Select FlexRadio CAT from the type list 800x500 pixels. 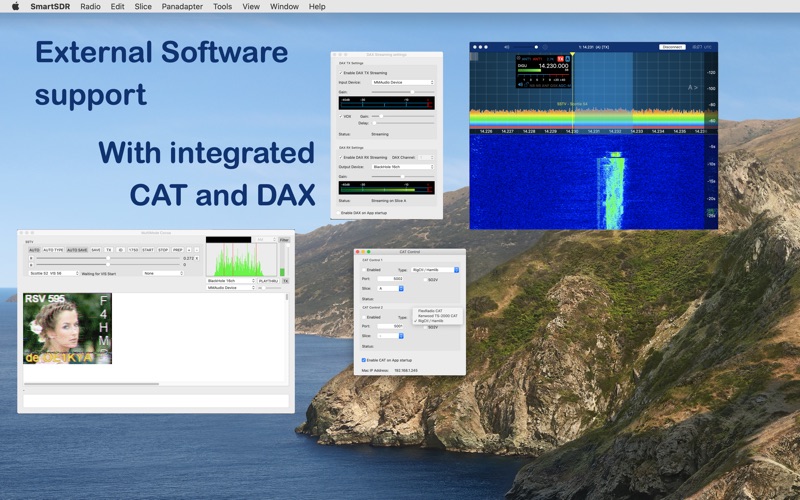click(x=430, y=311)
